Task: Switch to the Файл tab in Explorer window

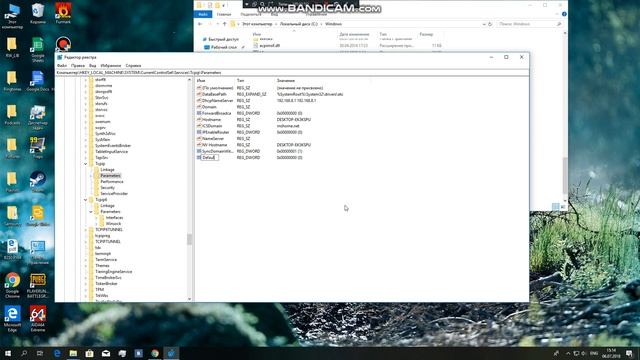Action: 203,14
